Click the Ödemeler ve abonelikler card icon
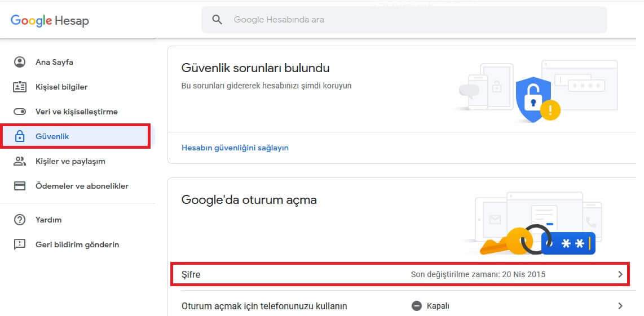The width and height of the screenshot is (644, 316). pyautogui.click(x=20, y=186)
